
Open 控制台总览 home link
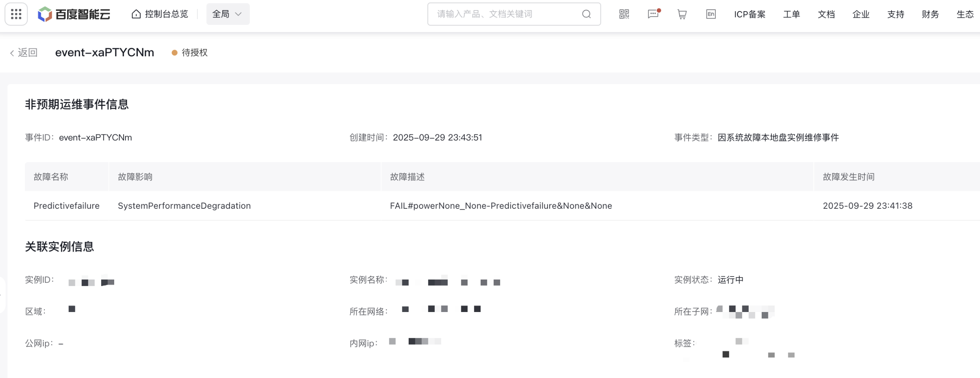click(x=160, y=14)
